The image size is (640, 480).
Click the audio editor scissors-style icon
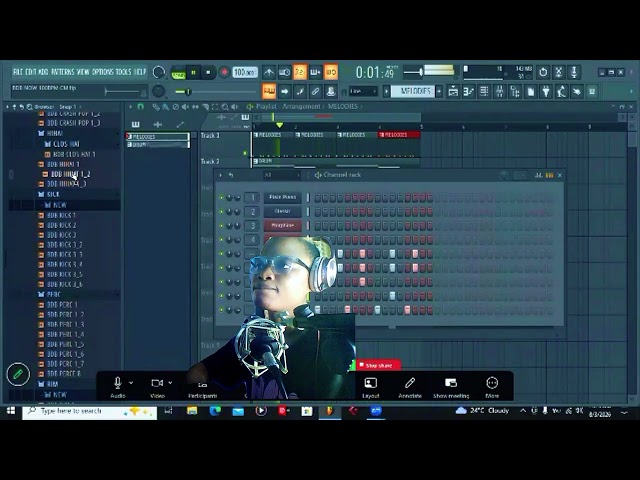click(x=559, y=72)
